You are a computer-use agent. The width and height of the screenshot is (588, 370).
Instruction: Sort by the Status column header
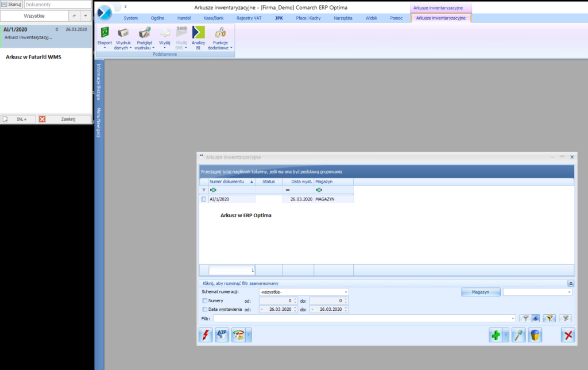[269, 182]
